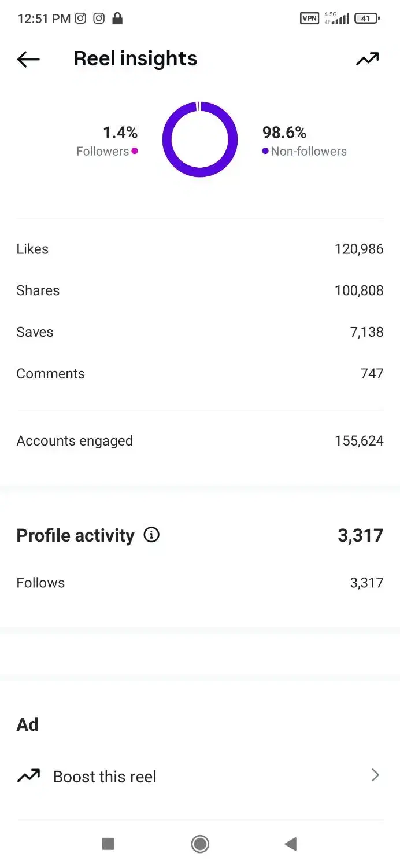Viewport: 400px width, 868px height.
Task: Select the Likes row
Action: pyautogui.click(x=200, y=249)
